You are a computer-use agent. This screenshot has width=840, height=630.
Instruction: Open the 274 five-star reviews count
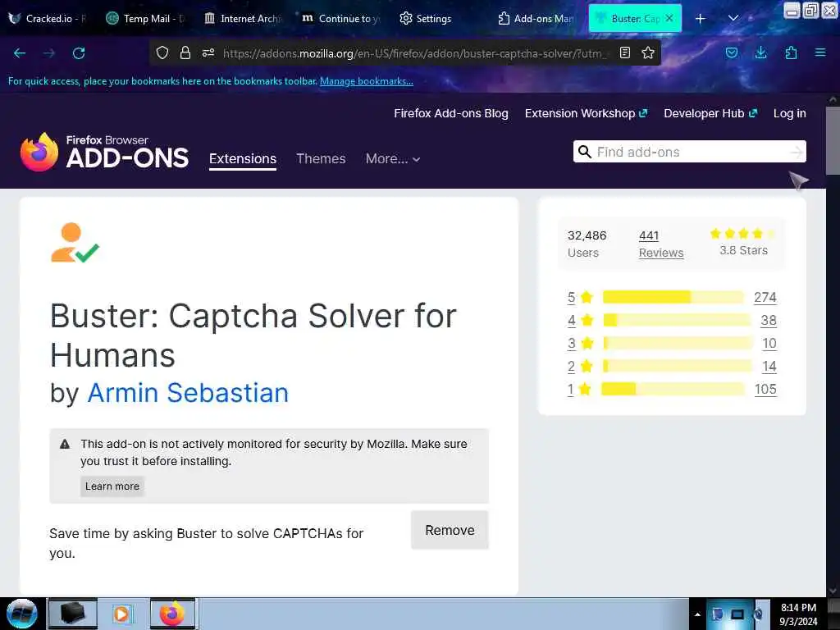pos(765,297)
